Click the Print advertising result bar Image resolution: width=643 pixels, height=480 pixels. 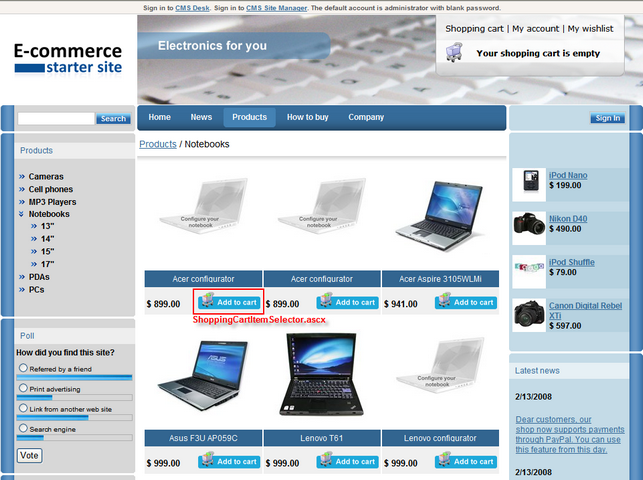75,398
